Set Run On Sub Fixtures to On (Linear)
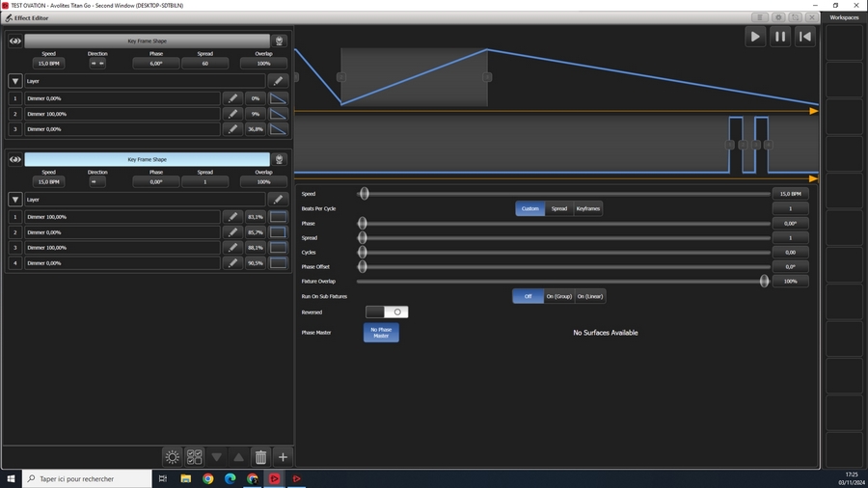The width and height of the screenshot is (868, 488). [x=590, y=297]
